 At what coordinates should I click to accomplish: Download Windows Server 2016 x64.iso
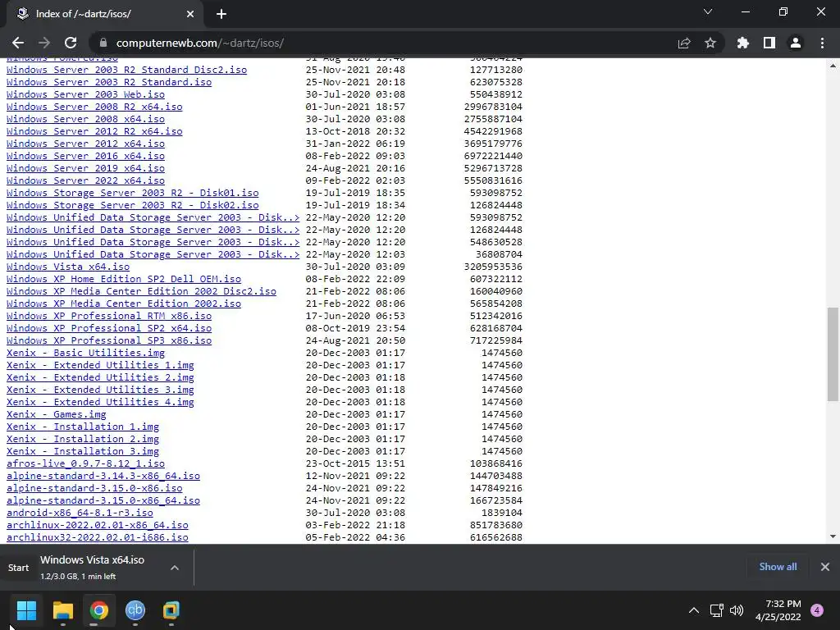(x=85, y=156)
